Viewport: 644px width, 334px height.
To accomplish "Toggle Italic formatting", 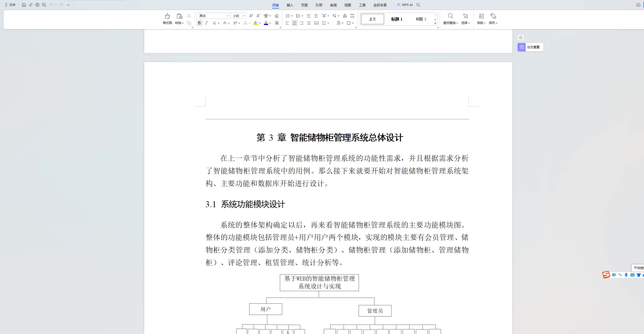I will pos(206,23).
